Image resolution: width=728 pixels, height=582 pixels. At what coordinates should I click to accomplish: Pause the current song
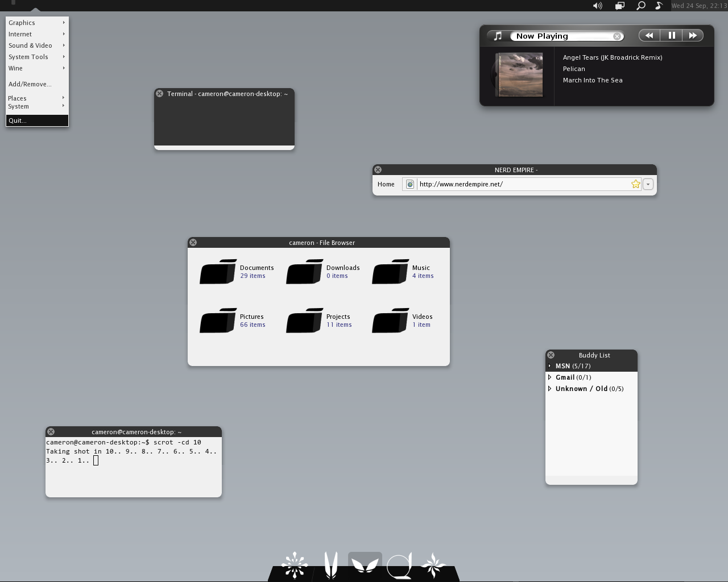671,35
